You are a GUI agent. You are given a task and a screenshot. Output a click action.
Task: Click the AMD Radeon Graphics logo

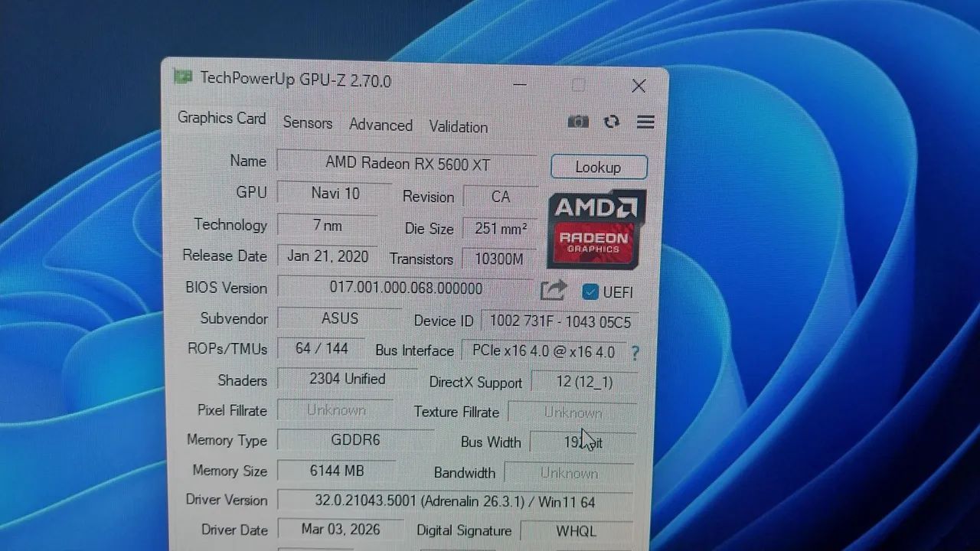596,229
